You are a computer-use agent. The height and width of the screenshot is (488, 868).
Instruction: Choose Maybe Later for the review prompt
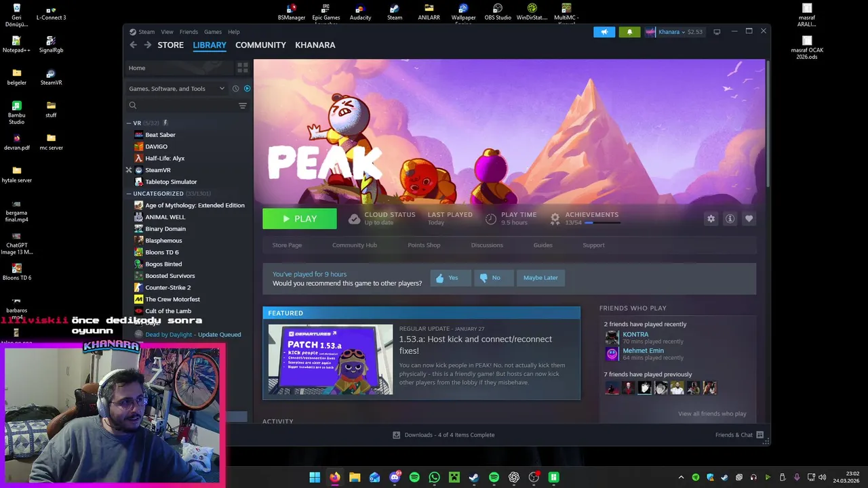(x=540, y=278)
